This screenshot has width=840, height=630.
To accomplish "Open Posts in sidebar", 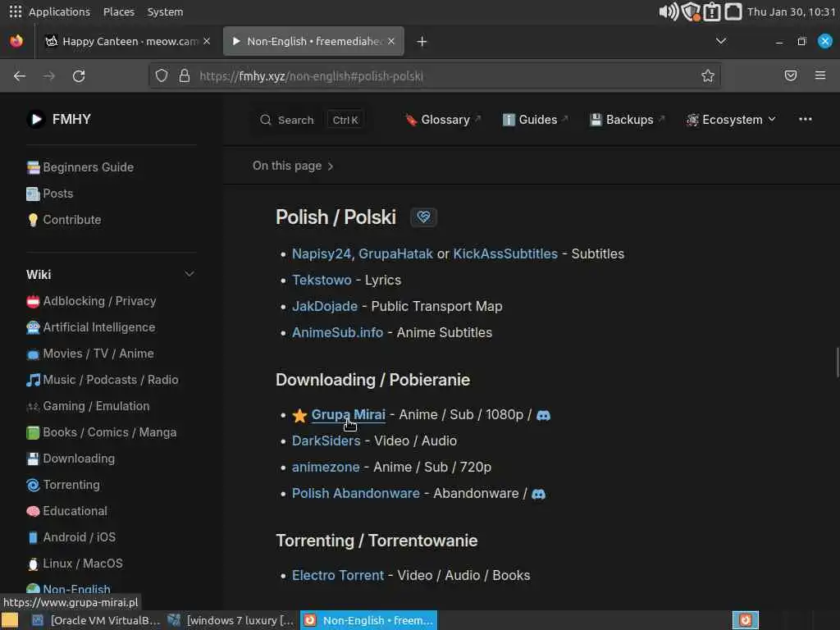I will [50, 194].
